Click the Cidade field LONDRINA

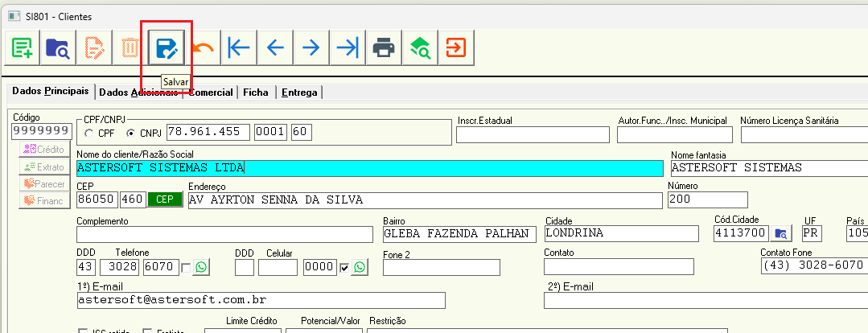click(x=622, y=233)
